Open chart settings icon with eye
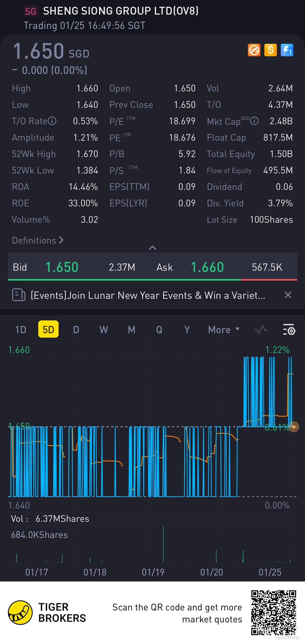Image resolution: width=305 pixels, height=644 pixels. click(289, 330)
